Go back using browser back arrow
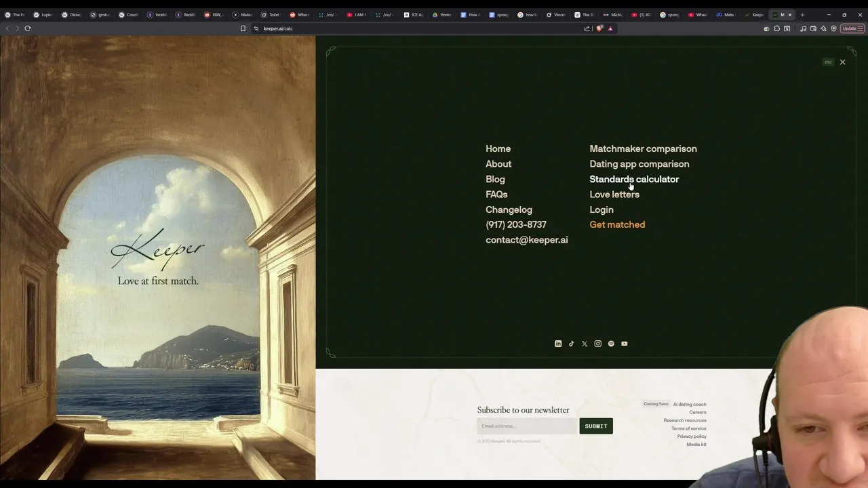This screenshot has width=868, height=488. [x=7, y=28]
